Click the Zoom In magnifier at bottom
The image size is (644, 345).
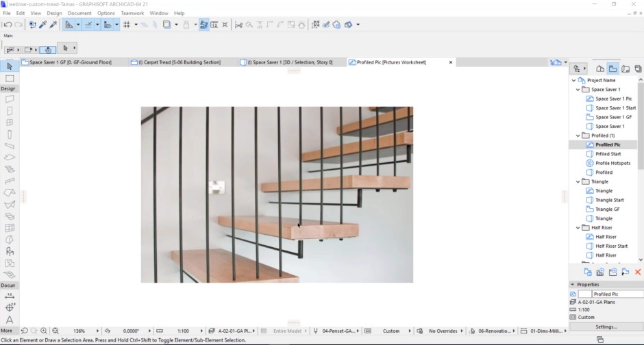click(x=44, y=331)
